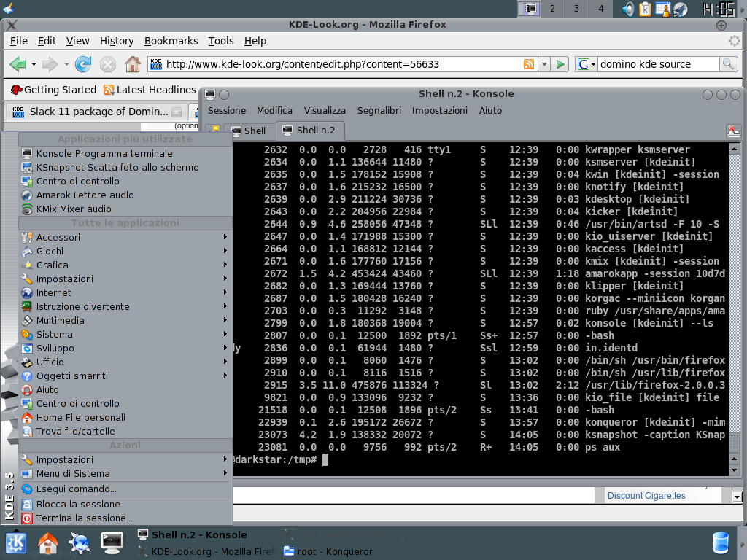The image size is (747, 560).
Task: Click the volume speaker tray icon
Action: click(x=628, y=9)
